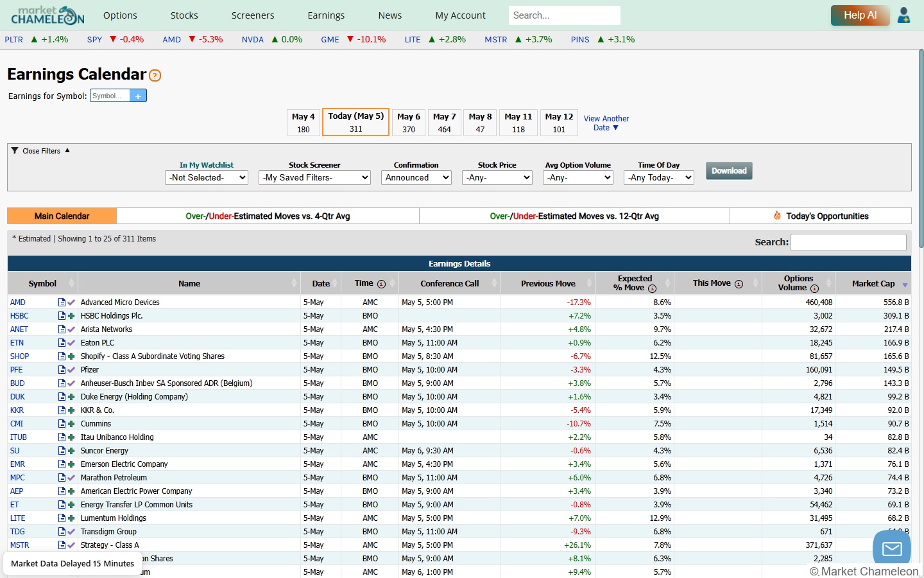This screenshot has width=924, height=578.
Task: Click the Market Chameleon logo
Action: (x=47, y=15)
